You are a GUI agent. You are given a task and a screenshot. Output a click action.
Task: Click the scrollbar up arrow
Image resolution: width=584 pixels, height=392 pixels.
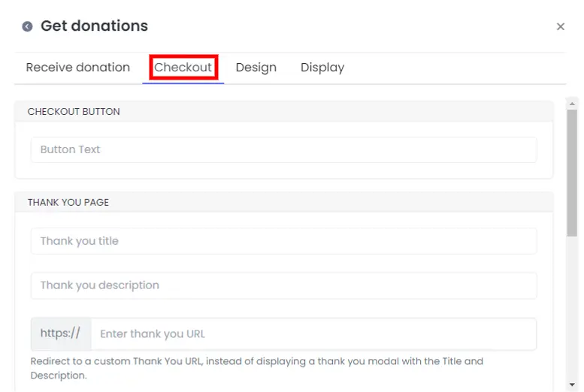point(572,104)
